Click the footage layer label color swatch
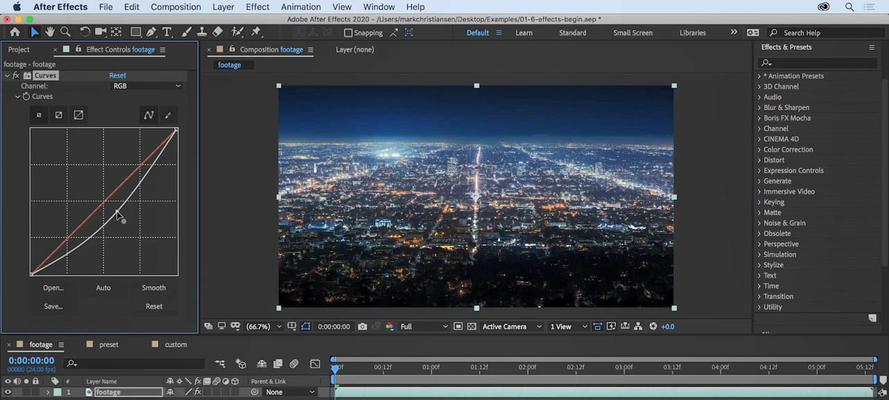 coord(58,392)
